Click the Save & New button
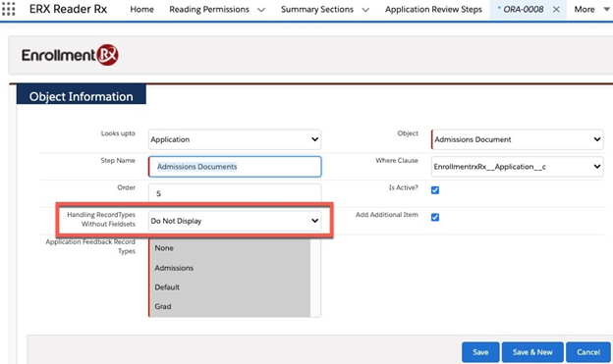Viewport: 613px width, 364px height. (x=532, y=352)
